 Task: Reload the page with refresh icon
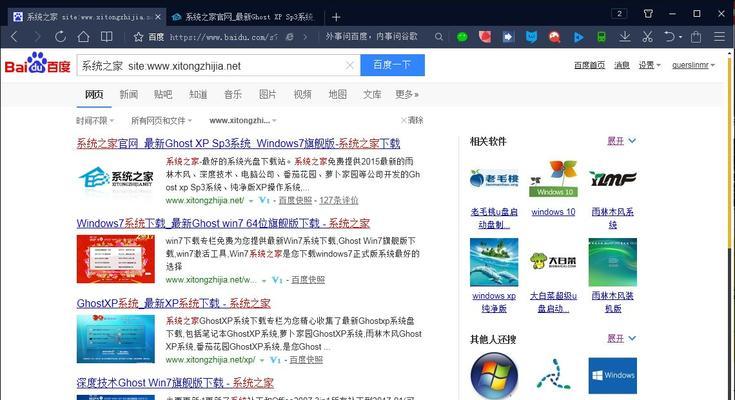click(x=60, y=37)
